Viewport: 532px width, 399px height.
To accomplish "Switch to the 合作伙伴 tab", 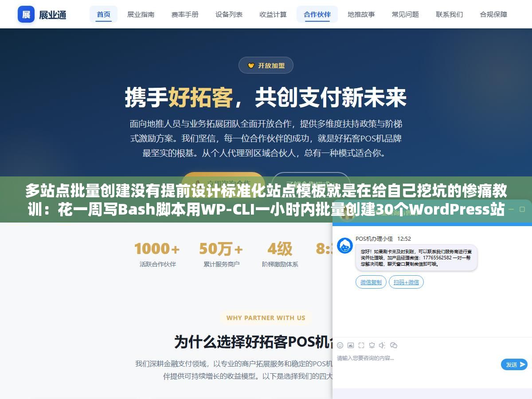I will [x=317, y=14].
